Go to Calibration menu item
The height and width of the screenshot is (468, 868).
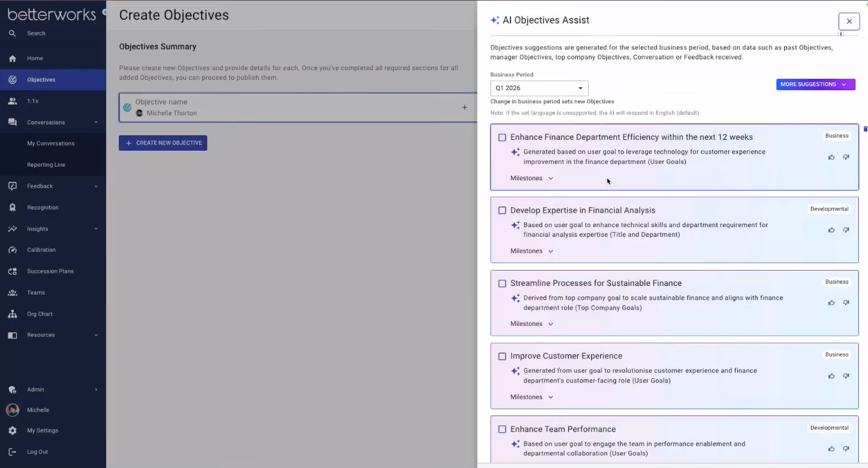pos(41,250)
